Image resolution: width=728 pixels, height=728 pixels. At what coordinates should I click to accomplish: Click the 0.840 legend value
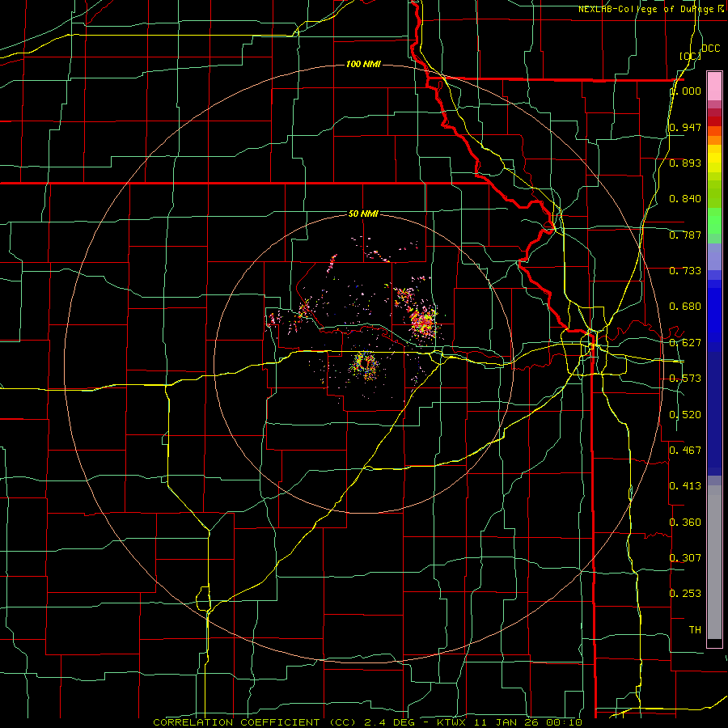click(685, 199)
